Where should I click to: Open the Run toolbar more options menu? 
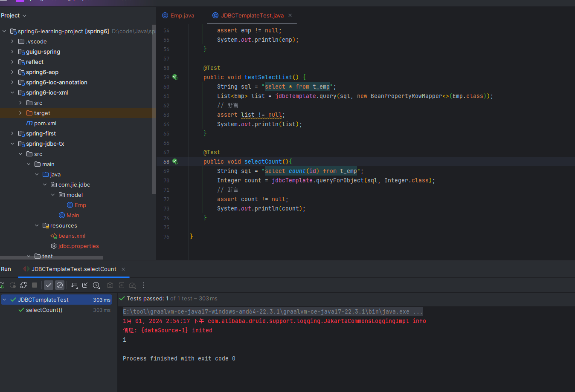143,285
